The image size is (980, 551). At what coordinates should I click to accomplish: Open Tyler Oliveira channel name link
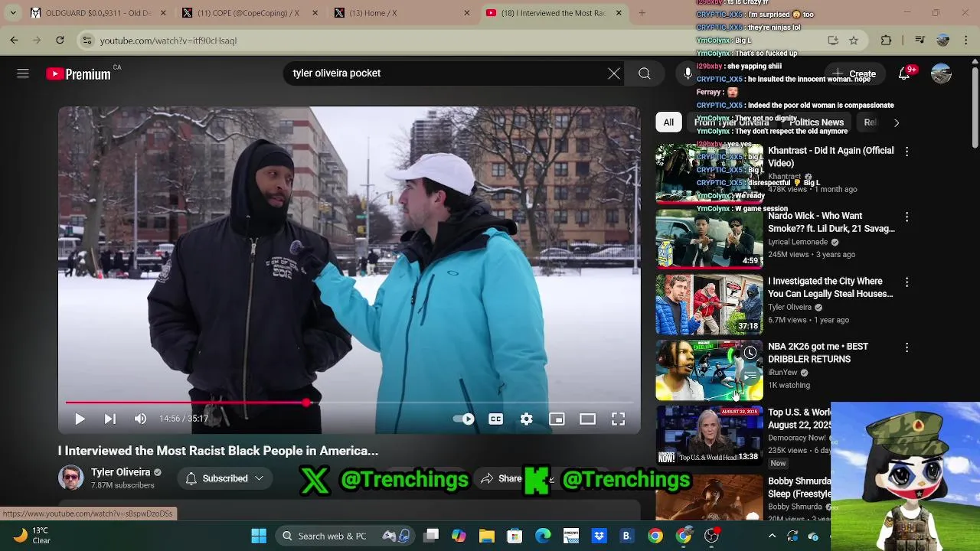pos(120,472)
